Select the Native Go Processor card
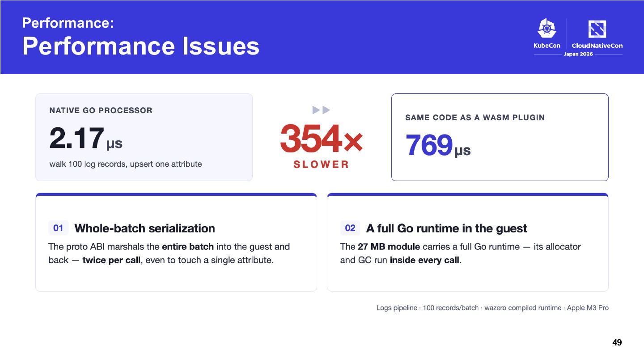The height and width of the screenshot is (362, 644). [x=144, y=137]
